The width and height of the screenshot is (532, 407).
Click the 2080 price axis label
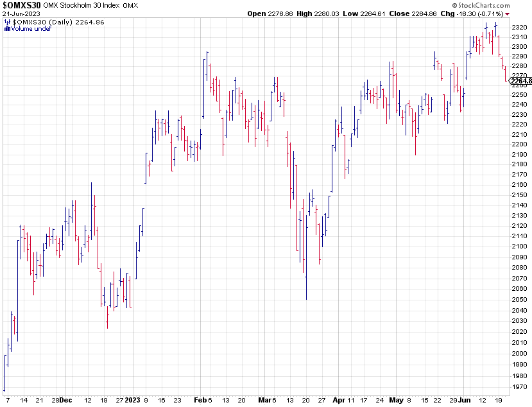click(x=519, y=268)
